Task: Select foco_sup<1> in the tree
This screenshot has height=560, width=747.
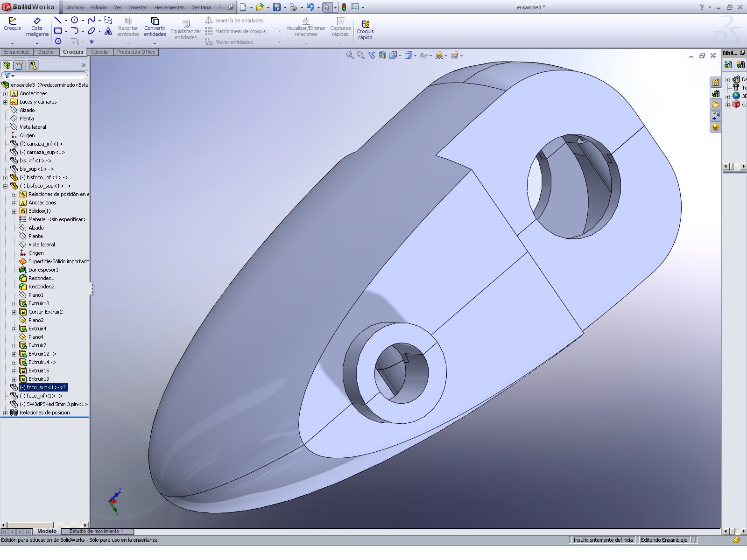Action: coord(43,387)
